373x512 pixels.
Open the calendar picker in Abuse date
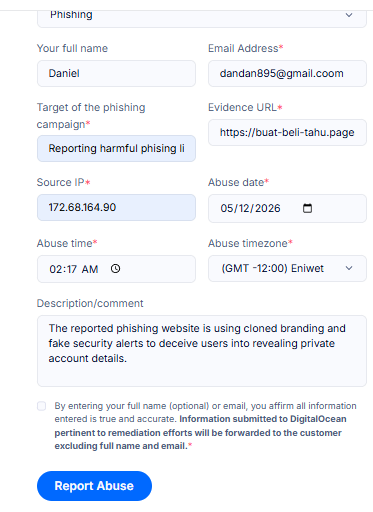click(x=307, y=208)
